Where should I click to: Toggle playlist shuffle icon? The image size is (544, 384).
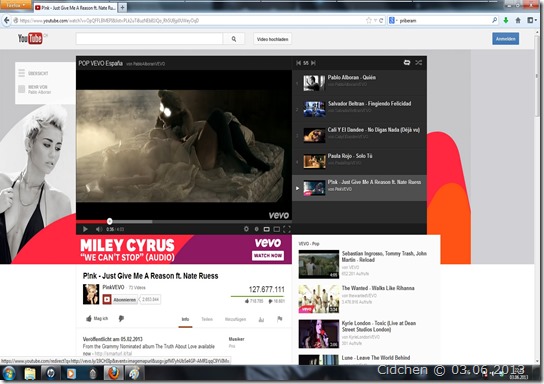point(419,62)
